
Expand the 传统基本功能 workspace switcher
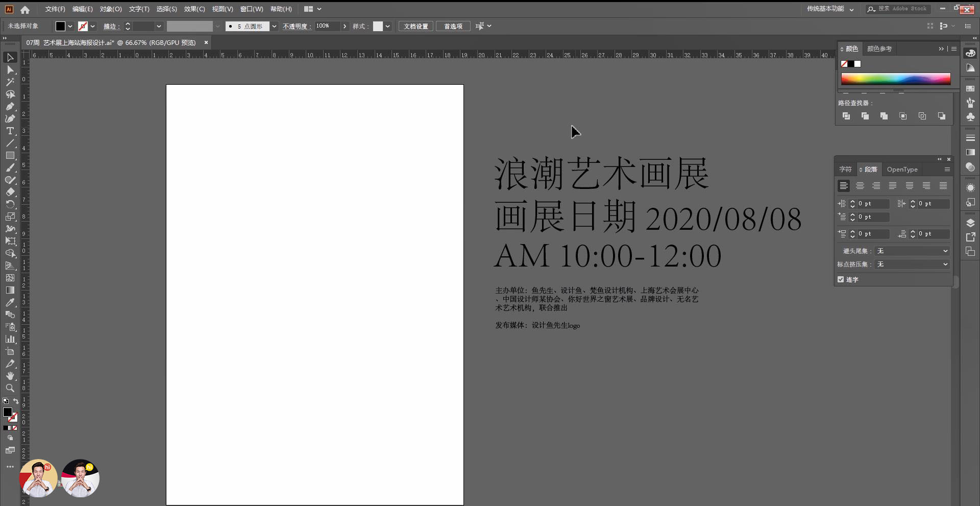[830, 9]
